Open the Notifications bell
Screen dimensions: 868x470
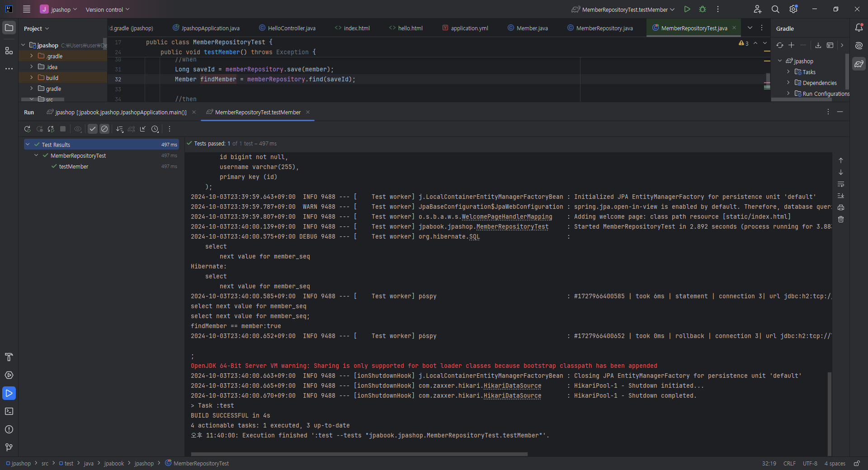tap(859, 28)
